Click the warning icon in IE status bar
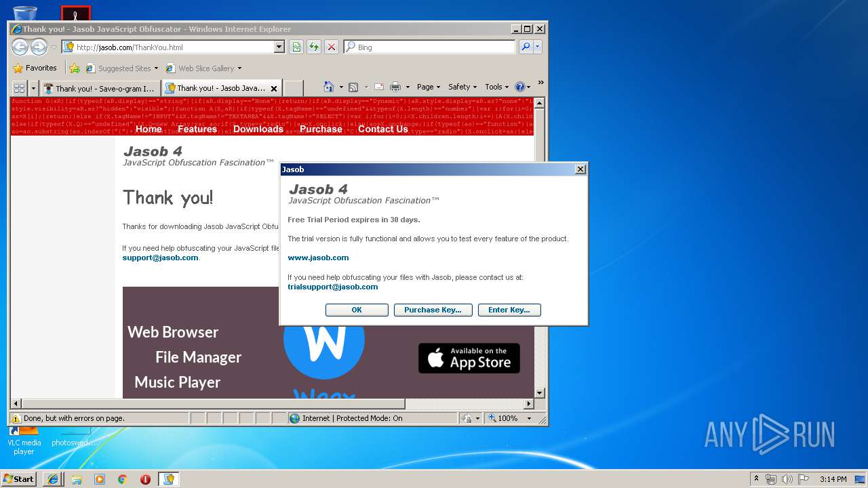This screenshot has height=488, width=868. click(16, 418)
